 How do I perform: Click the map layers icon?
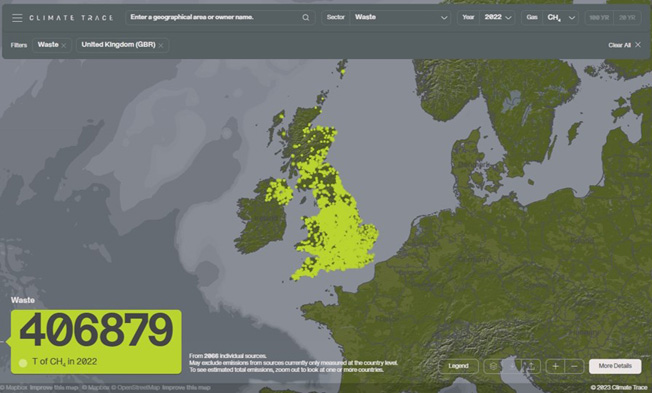(493, 366)
